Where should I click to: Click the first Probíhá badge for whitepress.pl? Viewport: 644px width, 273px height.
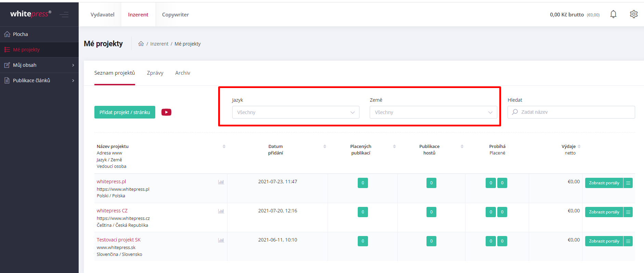click(x=490, y=183)
